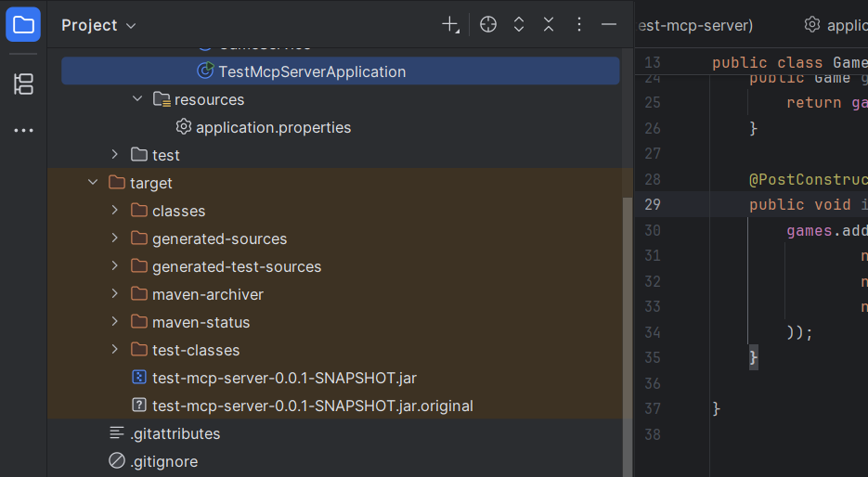Viewport: 868px width, 477px height.
Task: Expand the maven-archiver folder
Action: pos(114,293)
